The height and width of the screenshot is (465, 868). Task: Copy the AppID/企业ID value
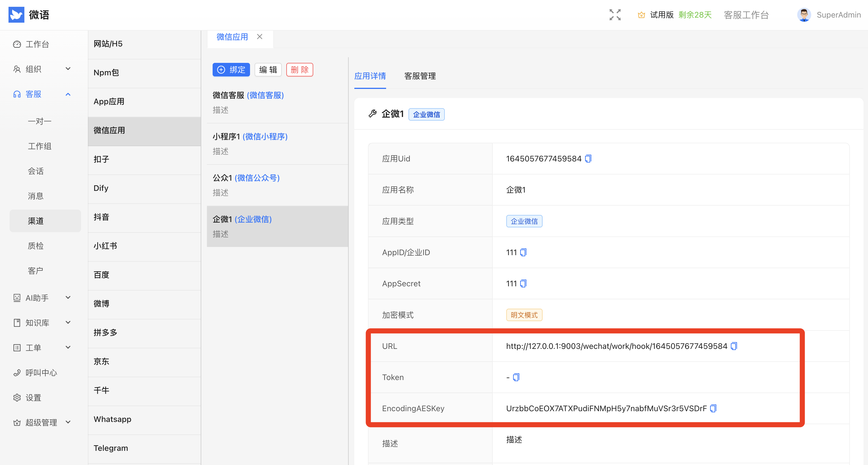(523, 252)
